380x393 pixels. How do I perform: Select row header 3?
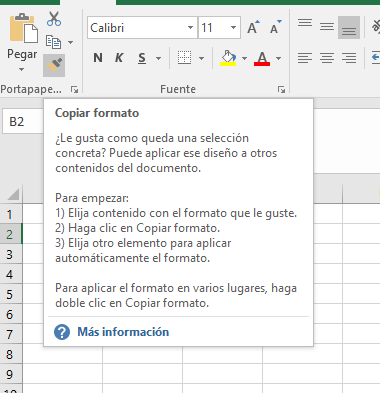11,254
